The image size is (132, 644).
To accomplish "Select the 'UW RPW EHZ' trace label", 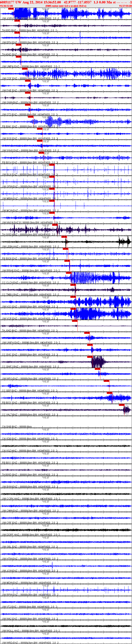I will point(30,595).
